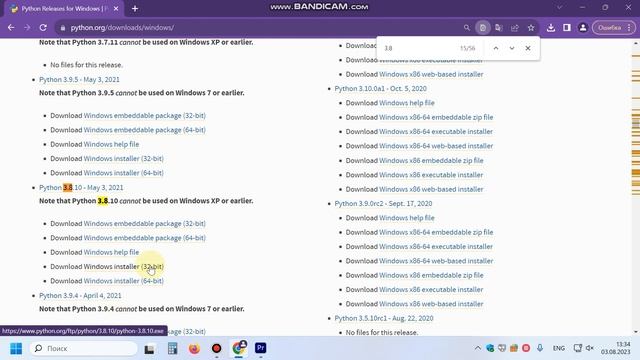Viewport: 640px width, 360px height.
Task: Click the share page icon
Action: 515,28
